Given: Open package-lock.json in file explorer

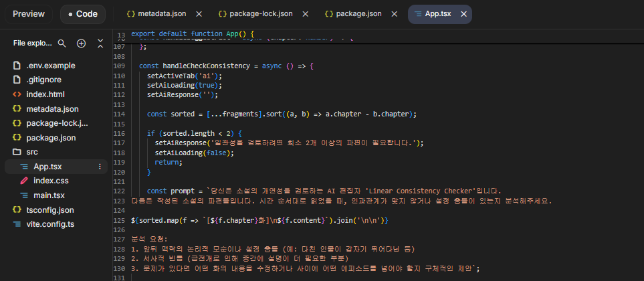Looking at the screenshot, I should [56, 123].
